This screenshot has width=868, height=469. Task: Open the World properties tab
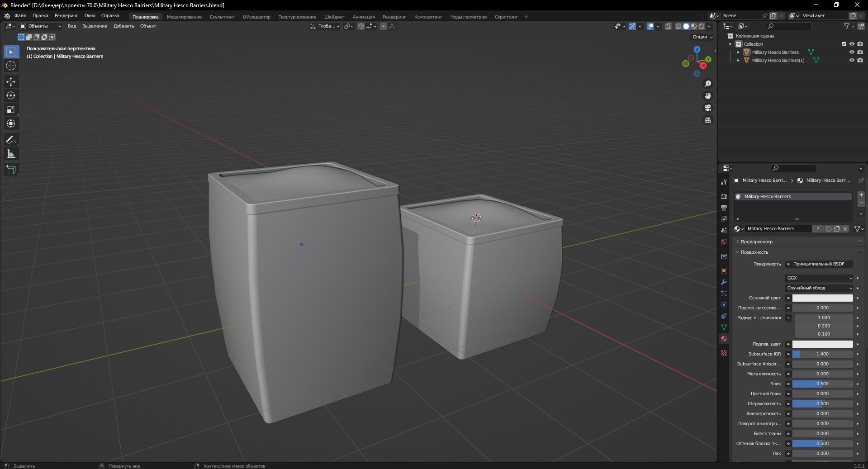(x=724, y=242)
